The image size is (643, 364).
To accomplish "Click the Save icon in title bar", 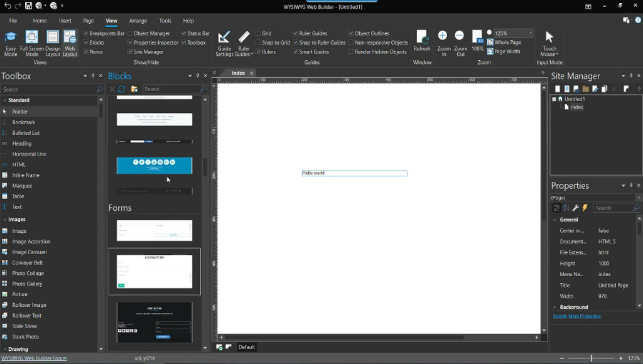I will 28,6.
